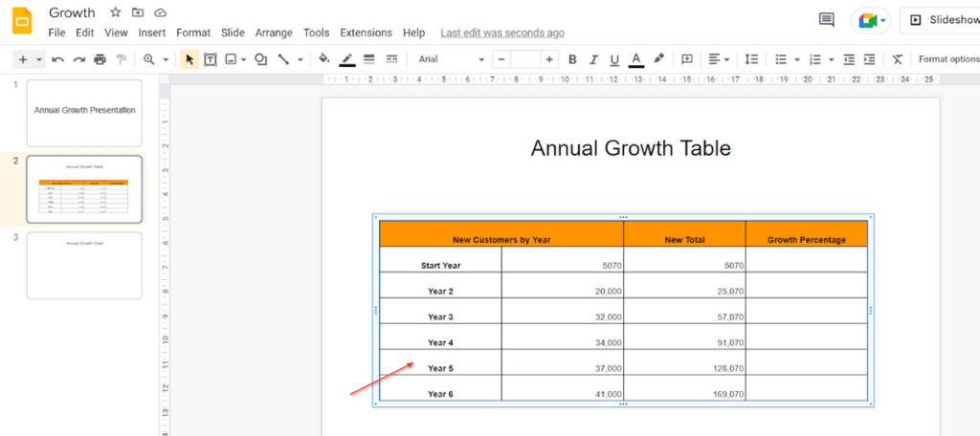980x436 pixels.
Task: Open the Text color picker
Action: [x=636, y=59]
